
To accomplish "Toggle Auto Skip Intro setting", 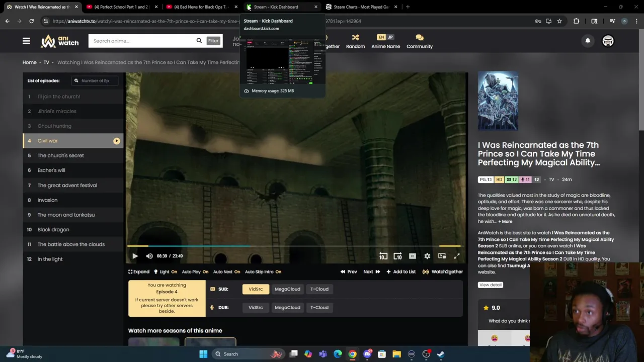I will click(x=263, y=271).
